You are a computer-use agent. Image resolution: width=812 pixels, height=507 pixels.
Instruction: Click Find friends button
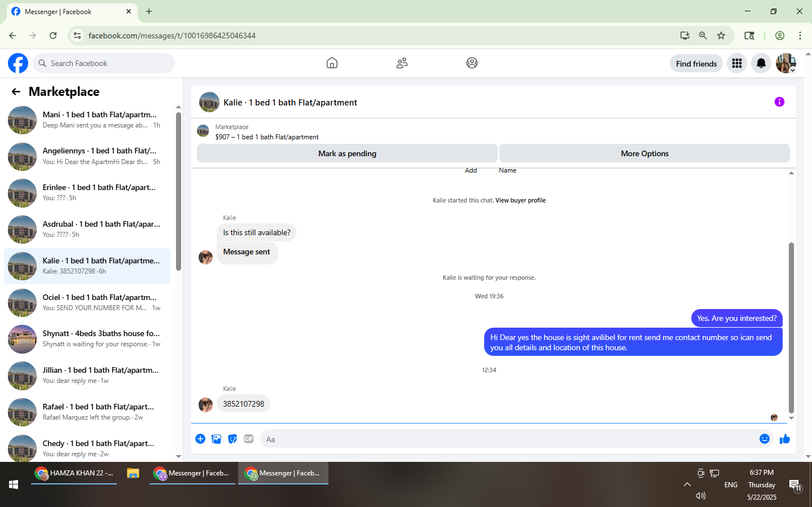[x=696, y=64]
